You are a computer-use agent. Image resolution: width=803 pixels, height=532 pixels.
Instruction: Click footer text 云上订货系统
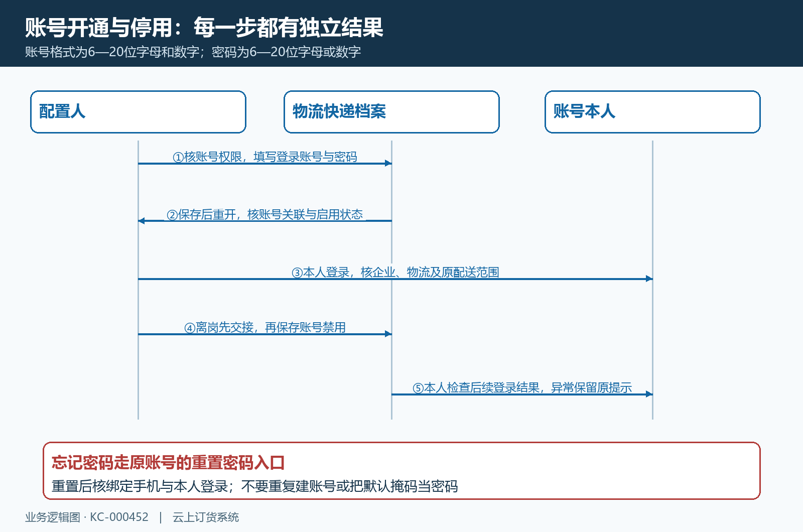[206, 517]
